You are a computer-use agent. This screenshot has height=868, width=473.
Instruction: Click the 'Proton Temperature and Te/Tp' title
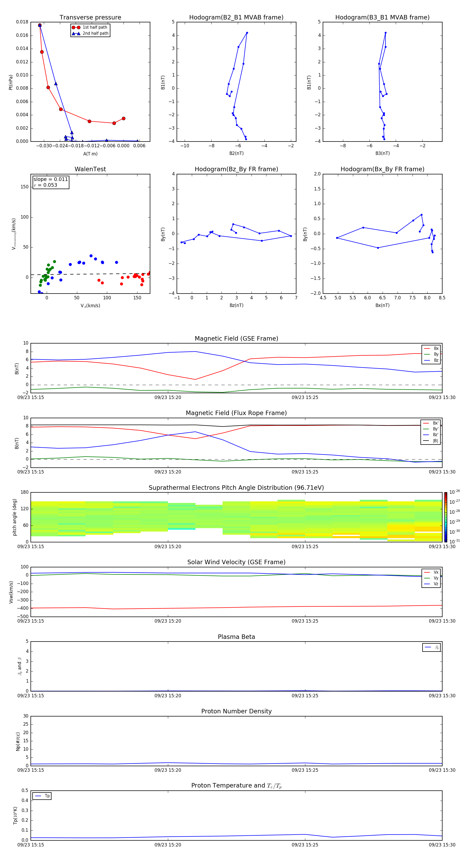(x=236, y=785)
